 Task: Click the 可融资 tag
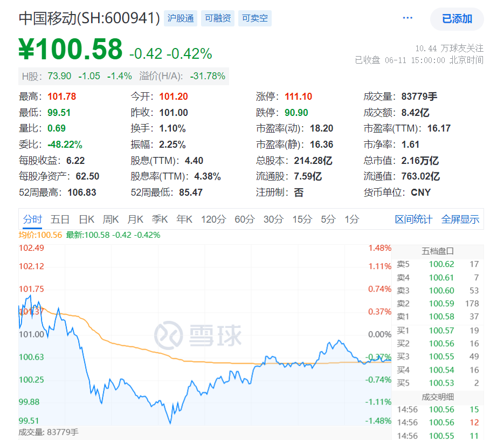pos(218,18)
